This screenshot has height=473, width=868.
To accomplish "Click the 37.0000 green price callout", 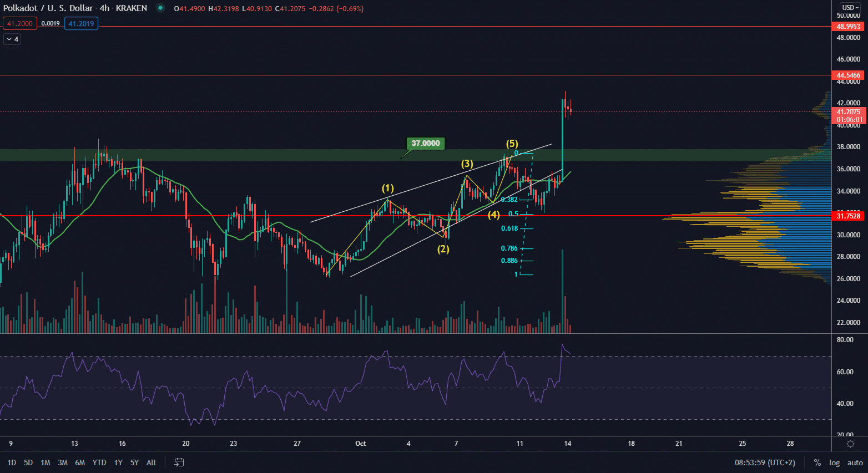I will pyautogui.click(x=426, y=144).
